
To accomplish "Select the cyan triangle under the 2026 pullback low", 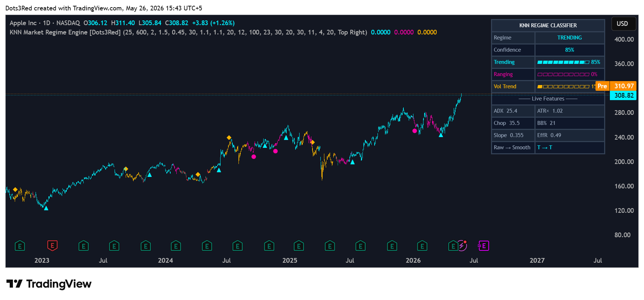I will 441,135.
